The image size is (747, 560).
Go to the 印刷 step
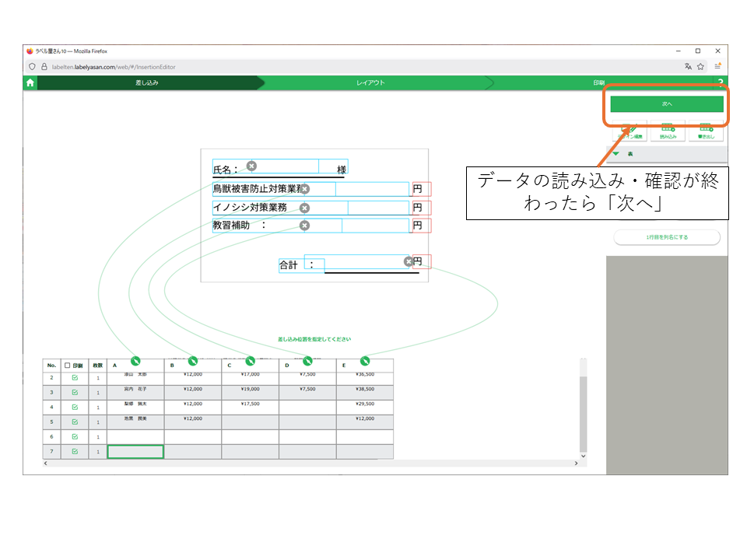pyautogui.click(x=598, y=82)
